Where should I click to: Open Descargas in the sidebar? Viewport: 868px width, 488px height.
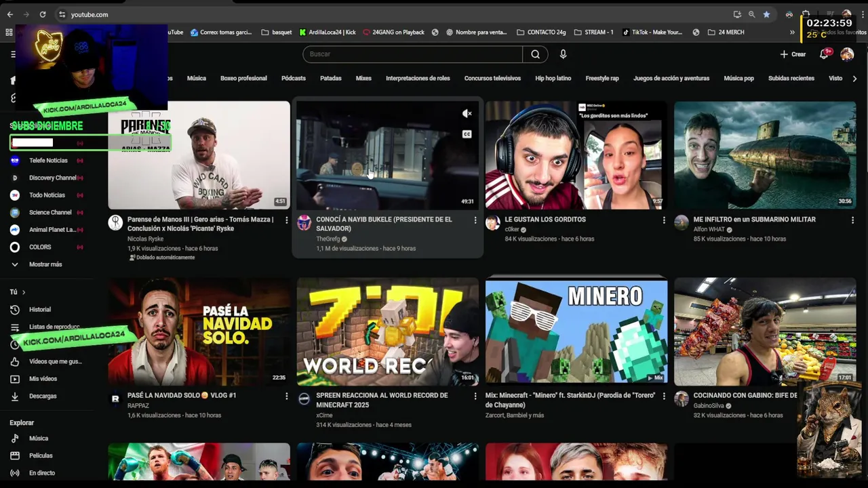[x=43, y=396]
